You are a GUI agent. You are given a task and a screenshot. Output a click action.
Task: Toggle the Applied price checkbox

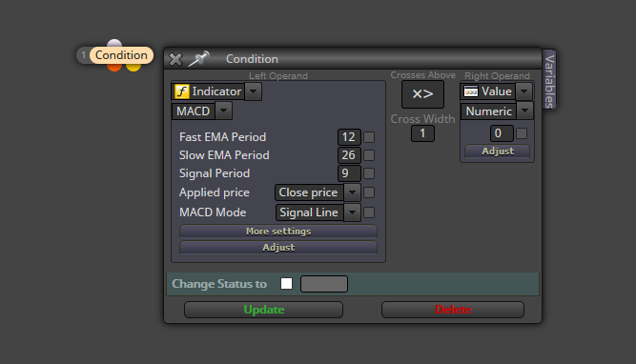click(x=369, y=192)
